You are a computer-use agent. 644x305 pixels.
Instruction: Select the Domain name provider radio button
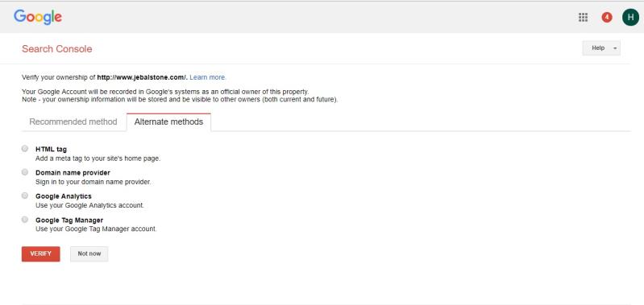tap(25, 171)
